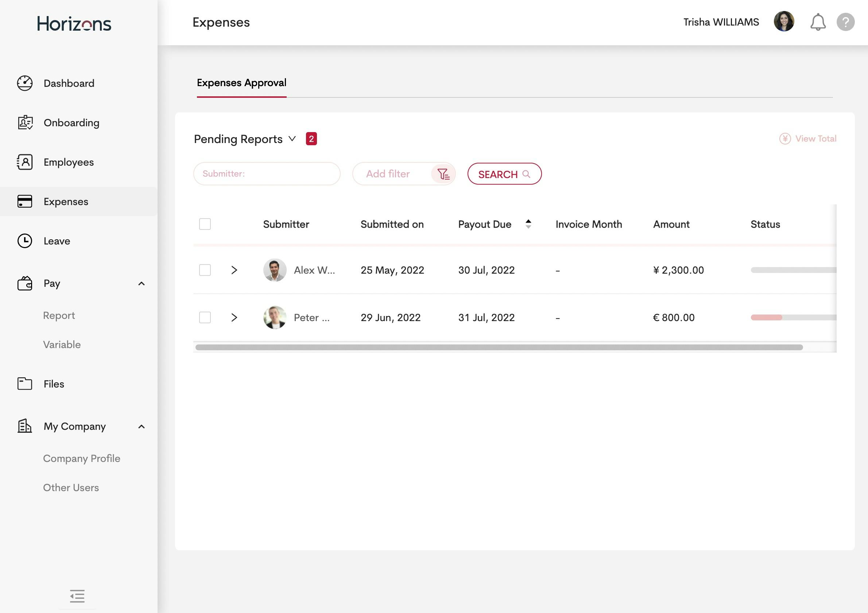The height and width of the screenshot is (613, 868).
Task: Open the Onboarding section
Action: pos(71,123)
